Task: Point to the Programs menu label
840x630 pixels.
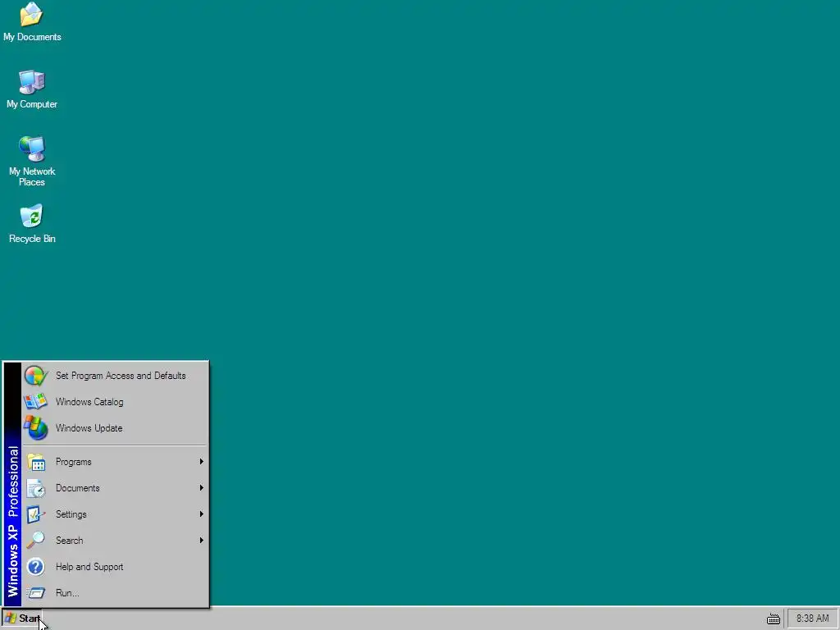Action: pos(73,462)
